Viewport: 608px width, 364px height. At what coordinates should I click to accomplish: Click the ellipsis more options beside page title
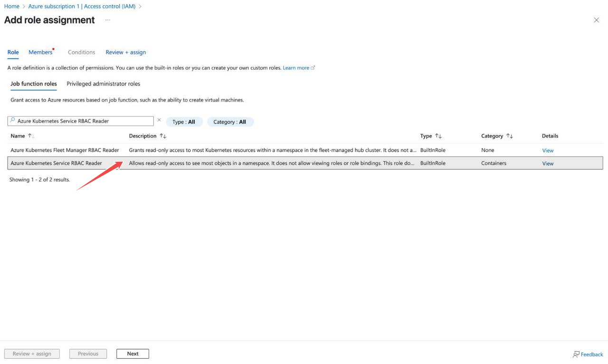[108, 20]
